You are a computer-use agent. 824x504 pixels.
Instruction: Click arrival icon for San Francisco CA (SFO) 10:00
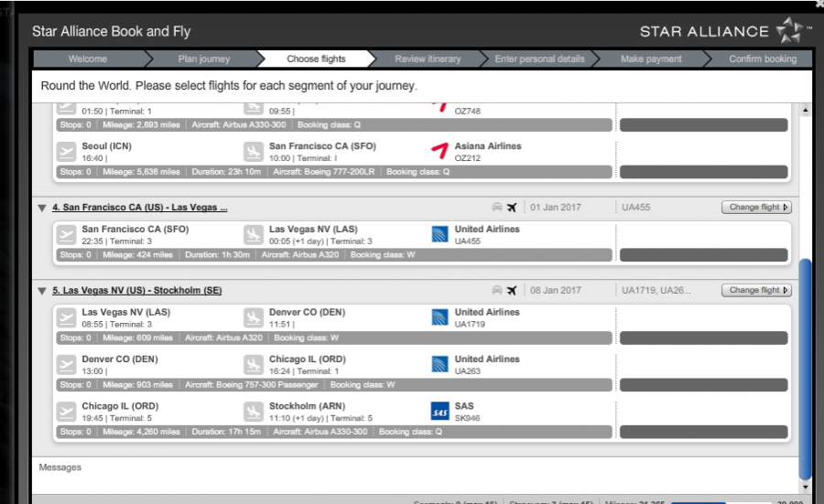[x=254, y=152]
